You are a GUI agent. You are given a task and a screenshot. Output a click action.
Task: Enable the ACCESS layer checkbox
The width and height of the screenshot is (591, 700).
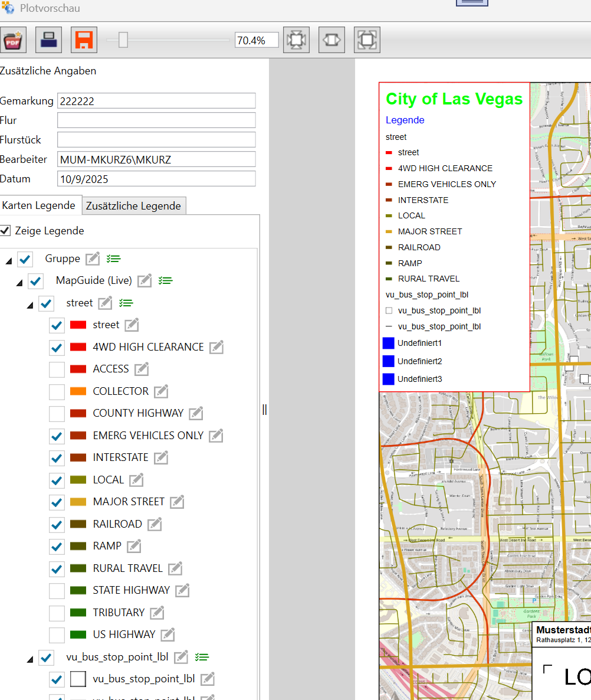point(57,369)
